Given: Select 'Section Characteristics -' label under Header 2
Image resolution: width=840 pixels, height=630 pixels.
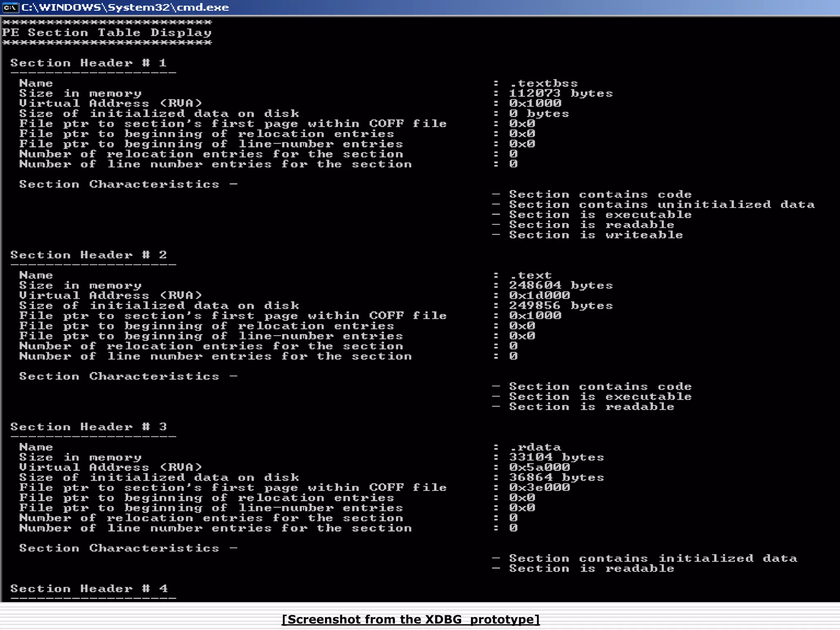Looking at the screenshot, I should coord(128,377).
